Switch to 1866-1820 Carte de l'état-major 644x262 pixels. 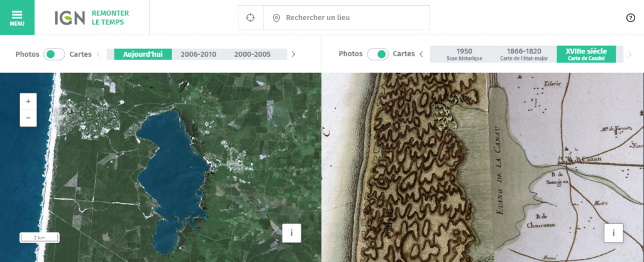pos(523,54)
